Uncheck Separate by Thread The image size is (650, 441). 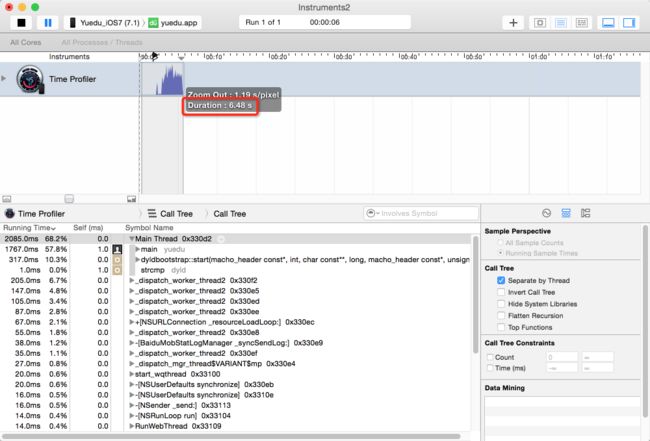pyautogui.click(x=501, y=280)
